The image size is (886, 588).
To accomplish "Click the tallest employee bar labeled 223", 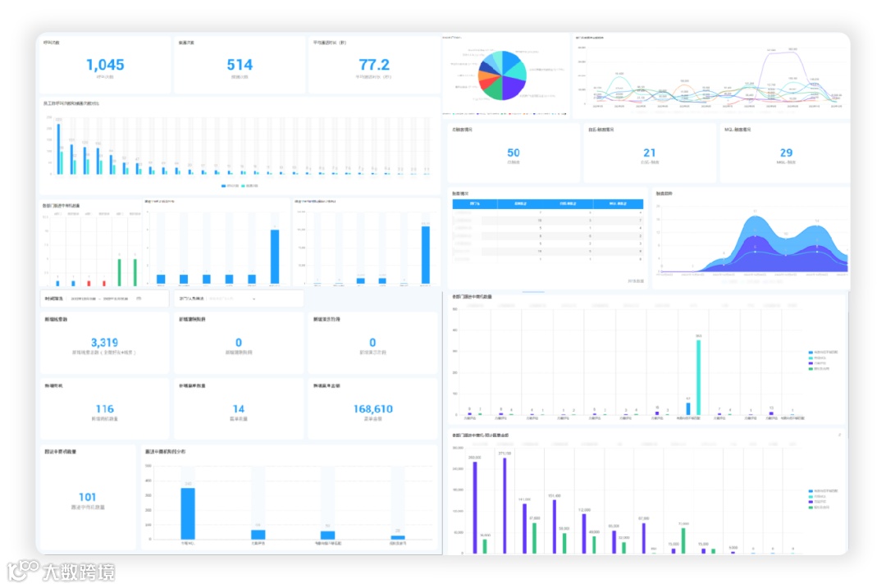I will (57, 149).
